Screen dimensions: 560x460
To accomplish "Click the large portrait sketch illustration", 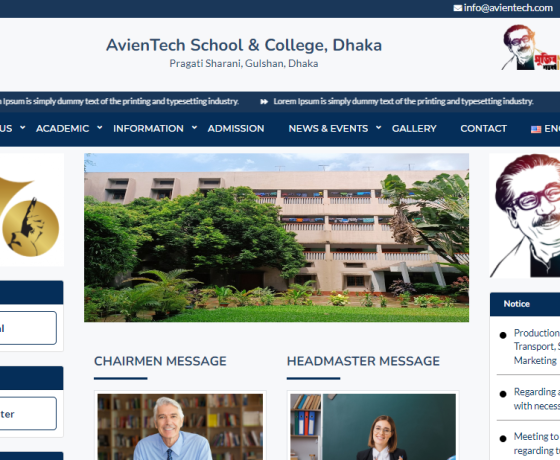I will [525, 215].
